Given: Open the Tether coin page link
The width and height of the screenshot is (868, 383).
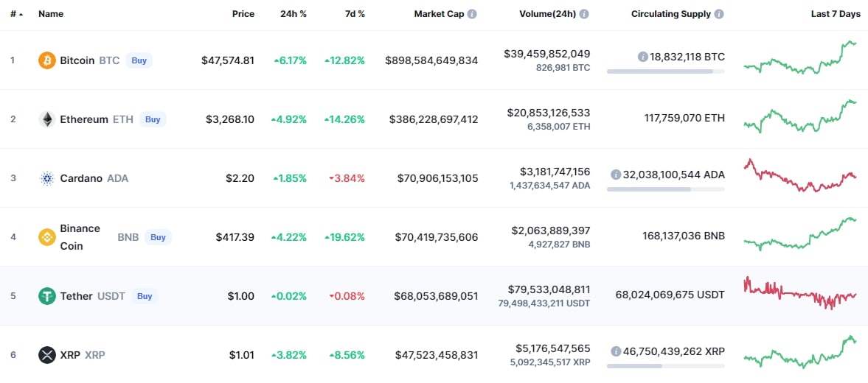Looking at the screenshot, I should tap(77, 296).
